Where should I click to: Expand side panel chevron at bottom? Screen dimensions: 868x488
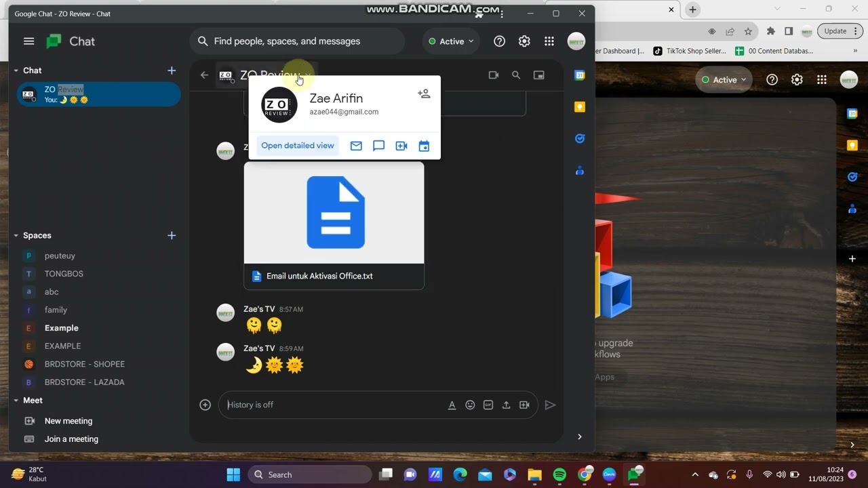coord(580,436)
